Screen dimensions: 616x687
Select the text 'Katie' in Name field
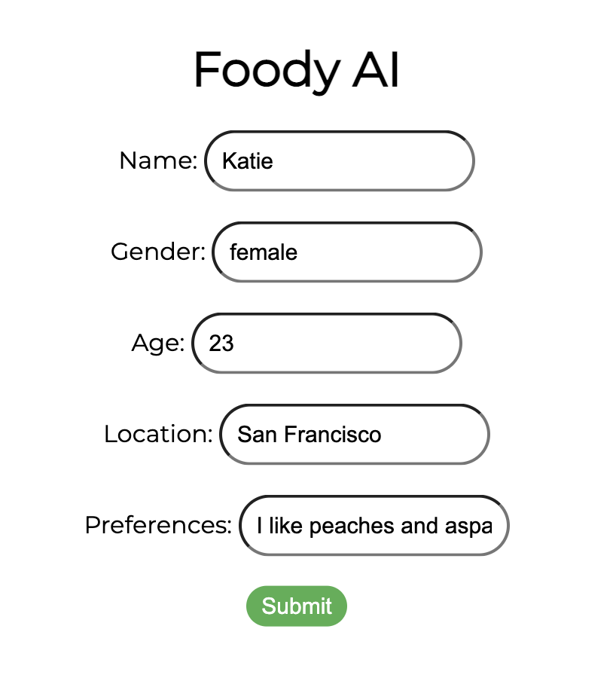click(247, 160)
